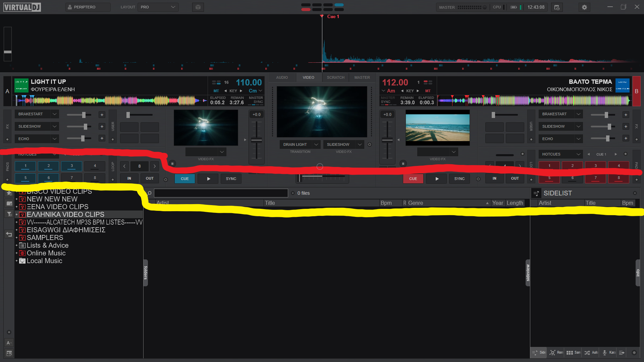Expand the Online Music folder
Viewport: 644px width, 362px height.
click(16, 253)
